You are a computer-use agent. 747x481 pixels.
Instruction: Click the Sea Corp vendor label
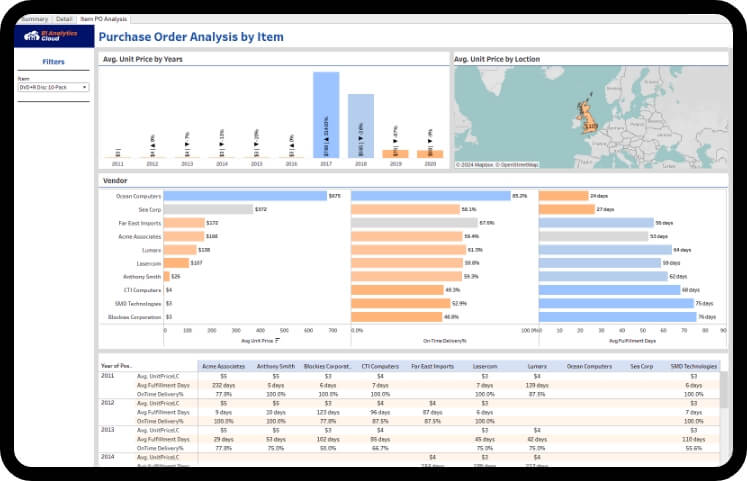[x=150, y=210]
